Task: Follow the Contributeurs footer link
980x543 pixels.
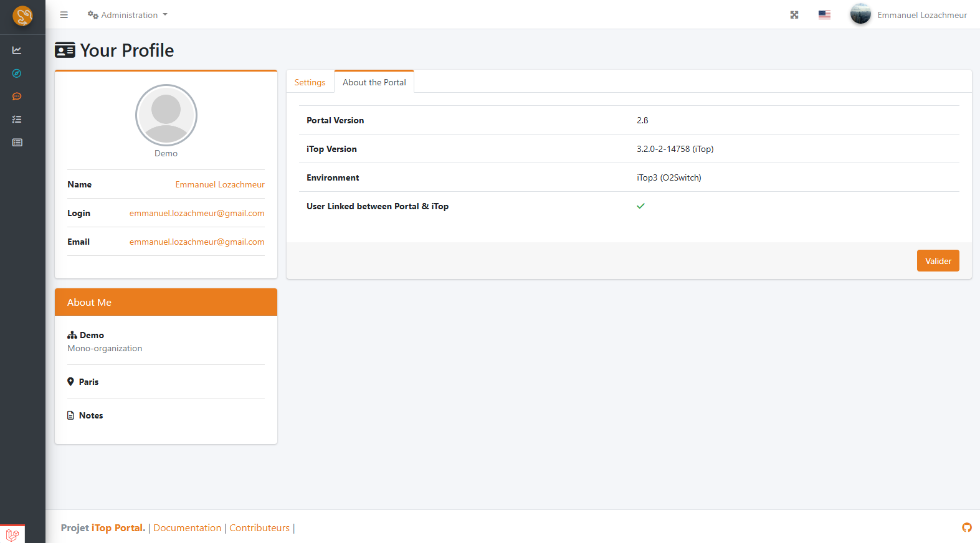Action: 259,528
